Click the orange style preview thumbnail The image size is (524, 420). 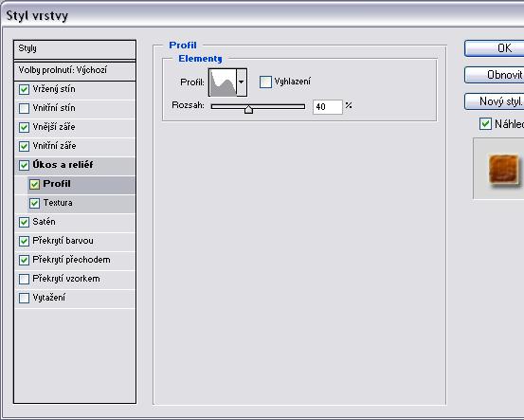click(x=504, y=169)
